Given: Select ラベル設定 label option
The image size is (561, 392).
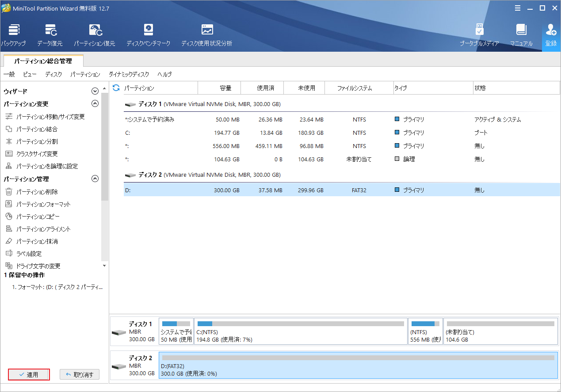Looking at the screenshot, I should coord(23,254).
